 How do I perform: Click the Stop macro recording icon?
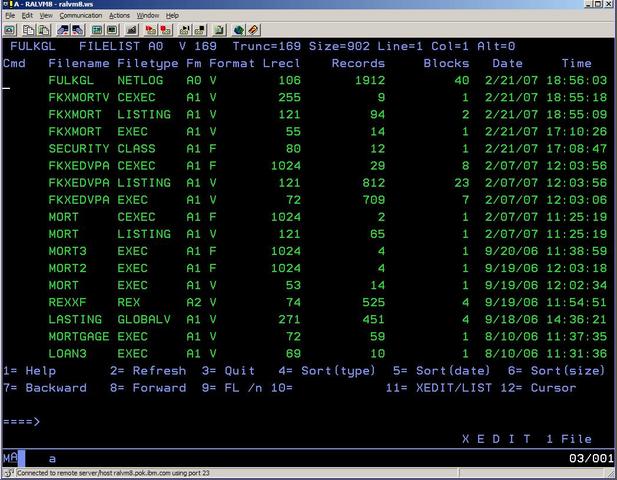166,30
